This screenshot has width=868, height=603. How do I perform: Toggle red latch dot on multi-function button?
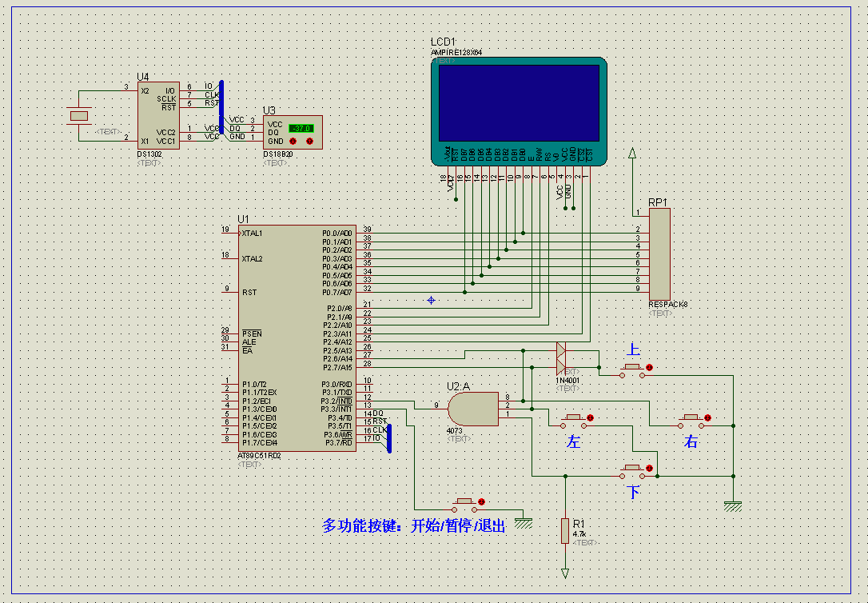pos(482,501)
